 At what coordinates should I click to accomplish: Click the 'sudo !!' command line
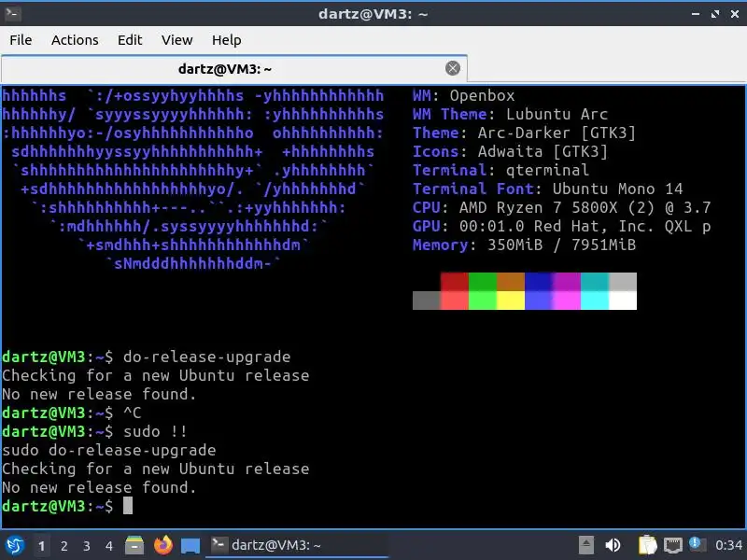pyautogui.click(x=94, y=431)
